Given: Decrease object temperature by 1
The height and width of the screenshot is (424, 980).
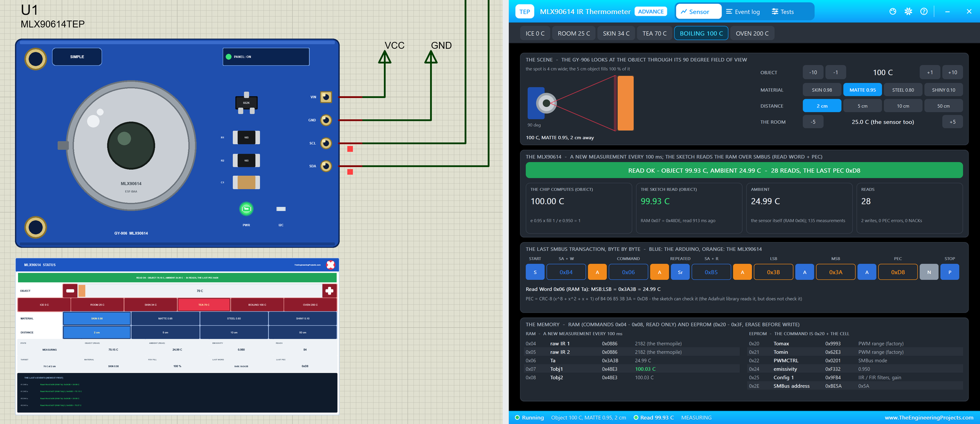Looking at the screenshot, I should [x=835, y=72].
